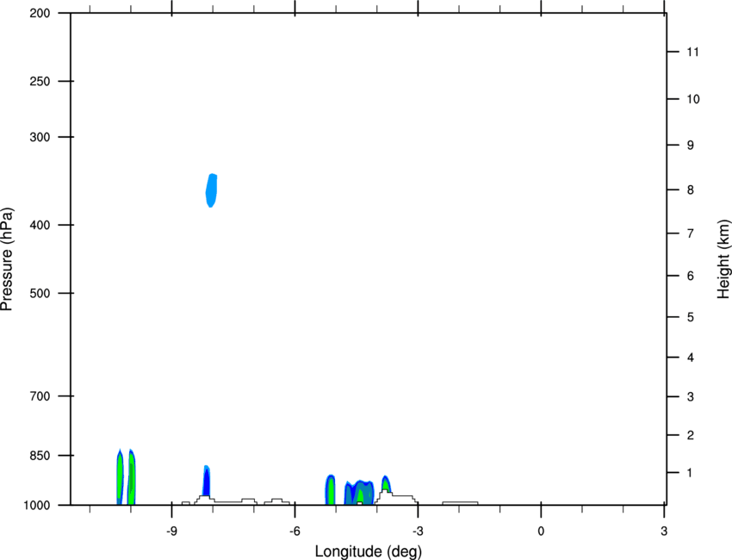Click the 7 km height label
Image resolution: width=732 pixels, height=560 pixels.
point(691,233)
